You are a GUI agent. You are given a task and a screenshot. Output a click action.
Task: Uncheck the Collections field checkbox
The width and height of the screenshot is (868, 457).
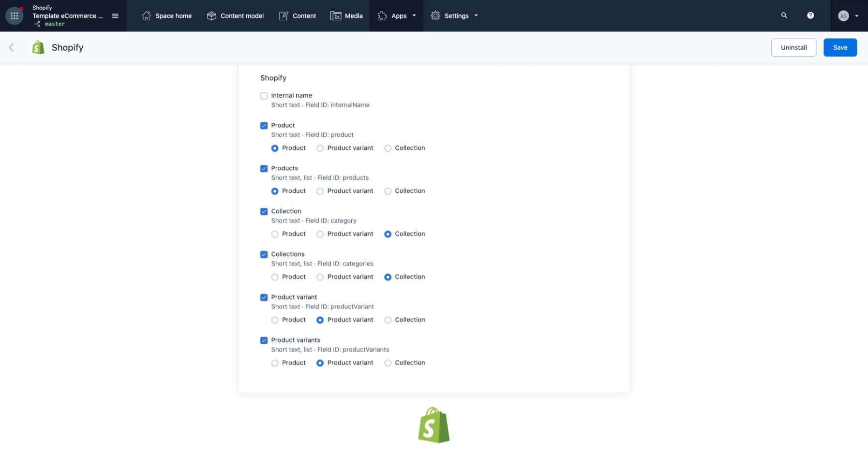point(264,254)
